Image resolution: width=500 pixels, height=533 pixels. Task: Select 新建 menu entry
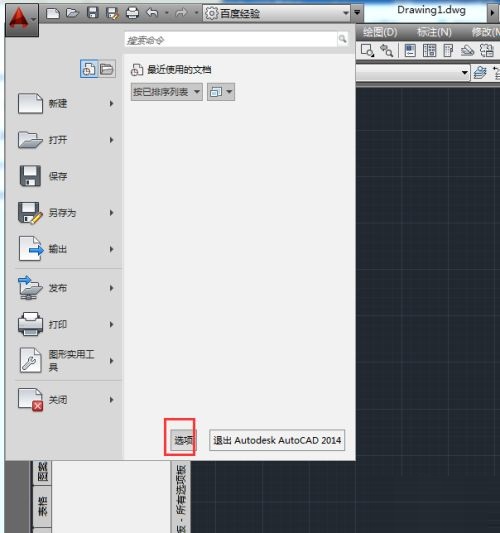[66, 103]
